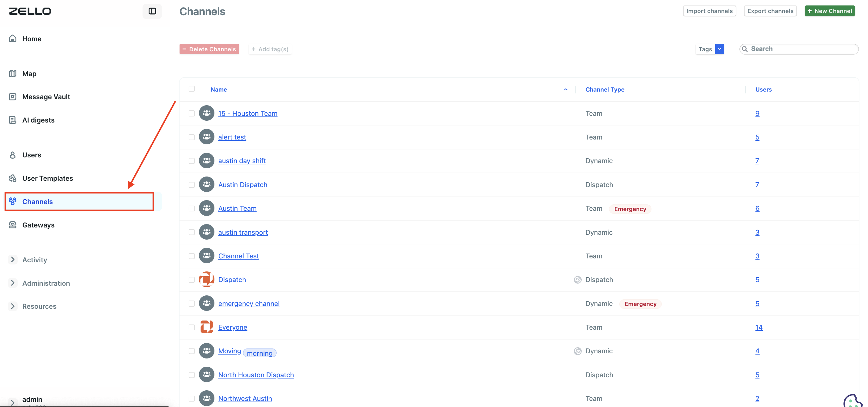Sort by Channel Type column header
The height and width of the screenshot is (407, 868).
(x=605, y=89)
